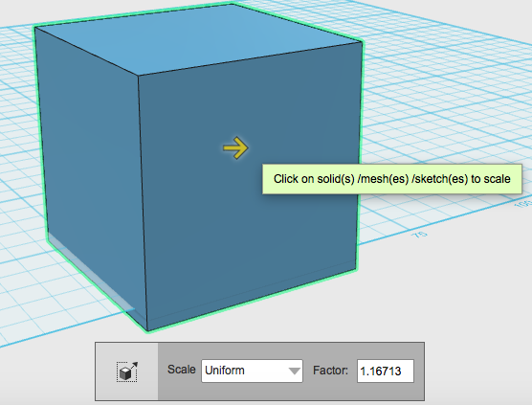
Task: Click the Factor: label text
Action: click(x=330, y=371)
